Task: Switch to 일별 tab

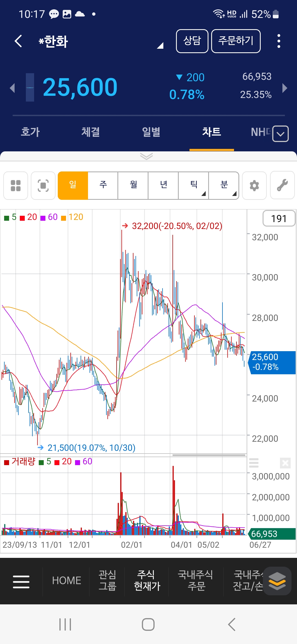Action: [x=151, y=132]
